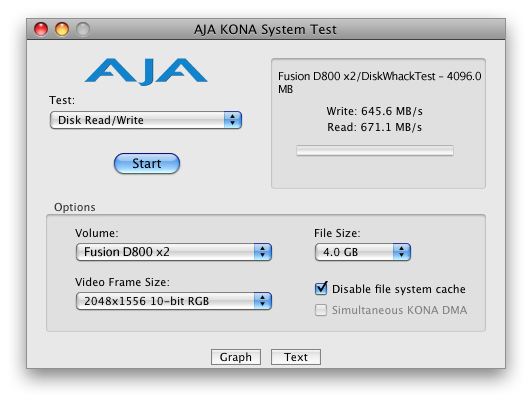Open the Video Frame Size dropdown

pos(174,301)
